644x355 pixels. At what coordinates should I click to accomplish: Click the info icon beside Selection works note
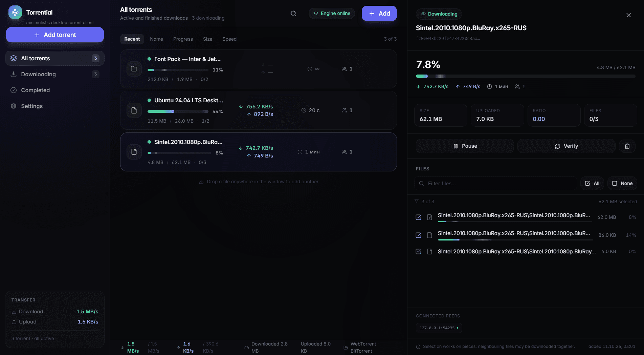click(x=418, y=347)
